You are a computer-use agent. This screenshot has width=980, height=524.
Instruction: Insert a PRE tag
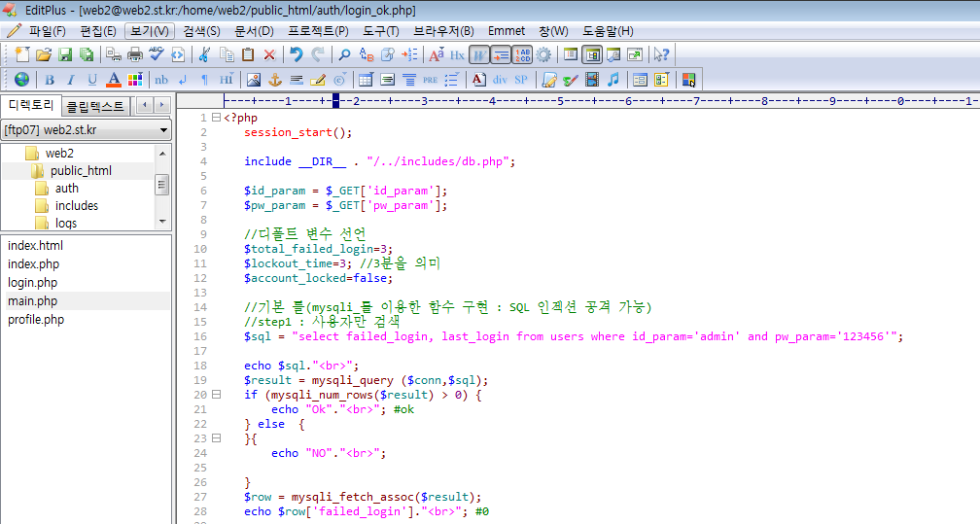click(430, 80)
